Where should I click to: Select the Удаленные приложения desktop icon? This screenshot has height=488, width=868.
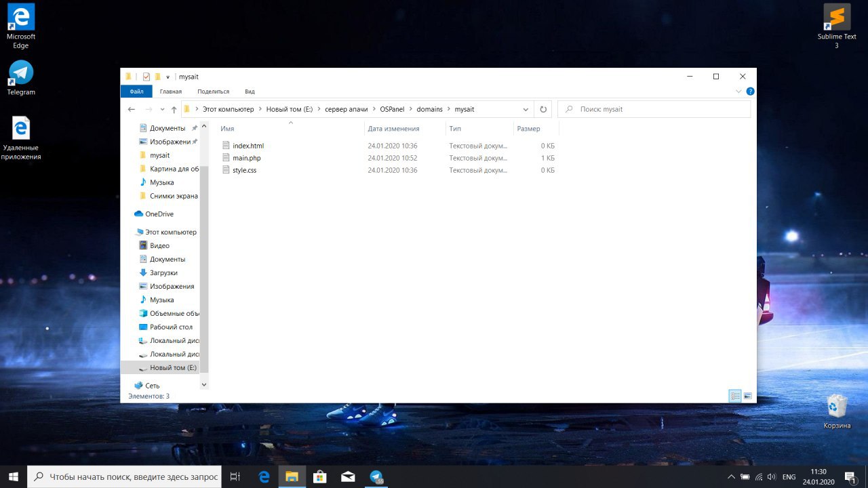coord(21,138)
